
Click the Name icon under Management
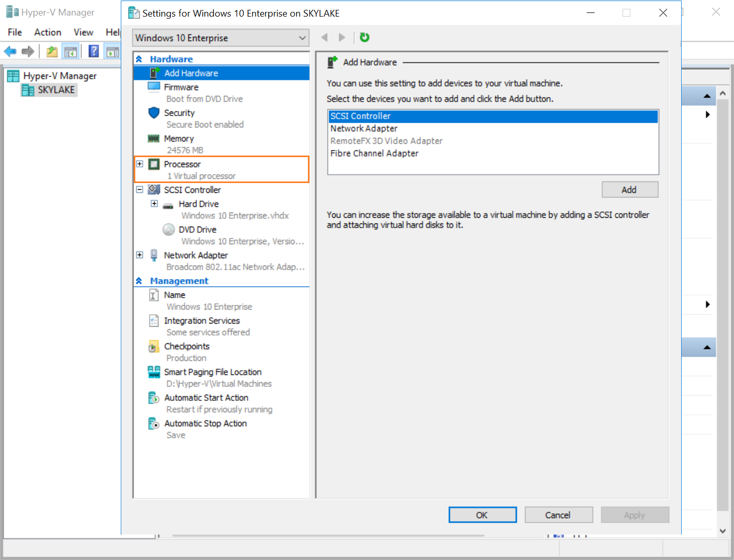coord(154,295)
